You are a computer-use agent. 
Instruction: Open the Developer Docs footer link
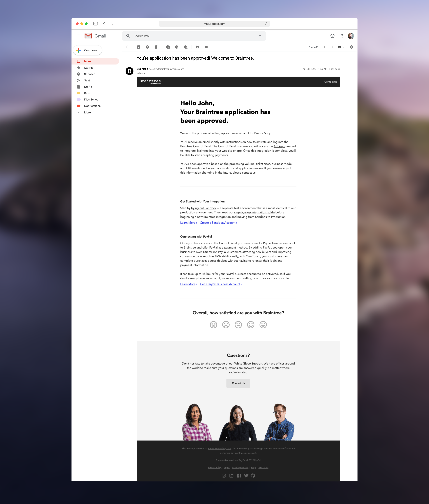240,468
